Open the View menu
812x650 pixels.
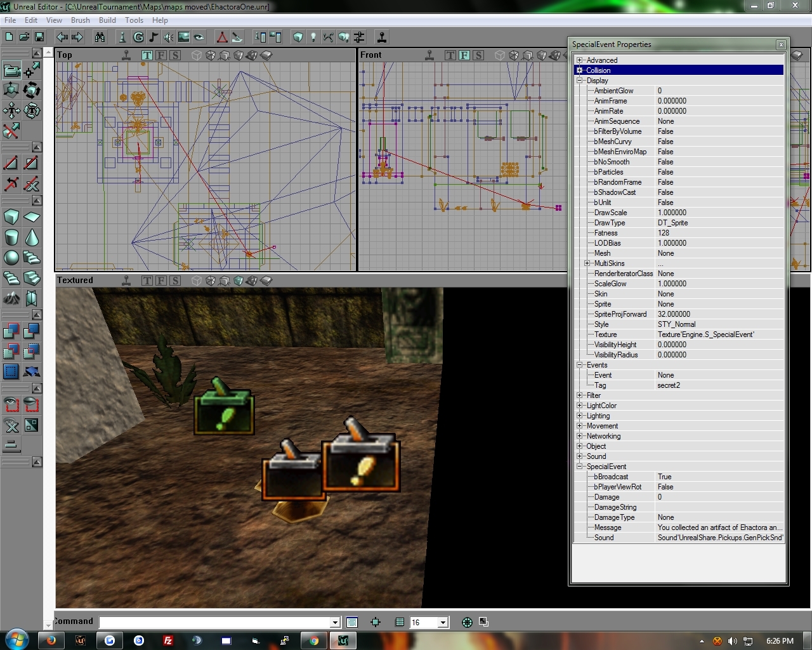54,20
